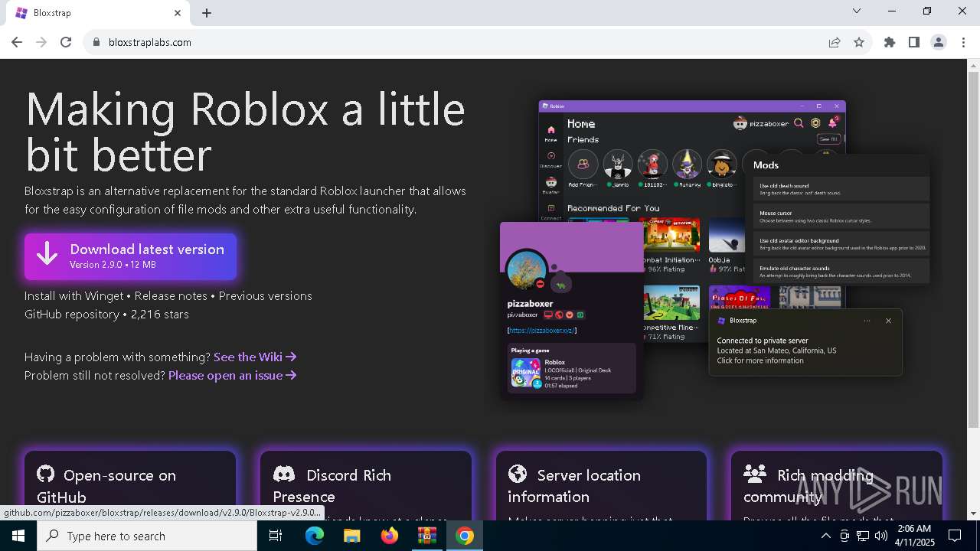Show hidden system tray icons

pyautogui.click(x=825, y=536)
